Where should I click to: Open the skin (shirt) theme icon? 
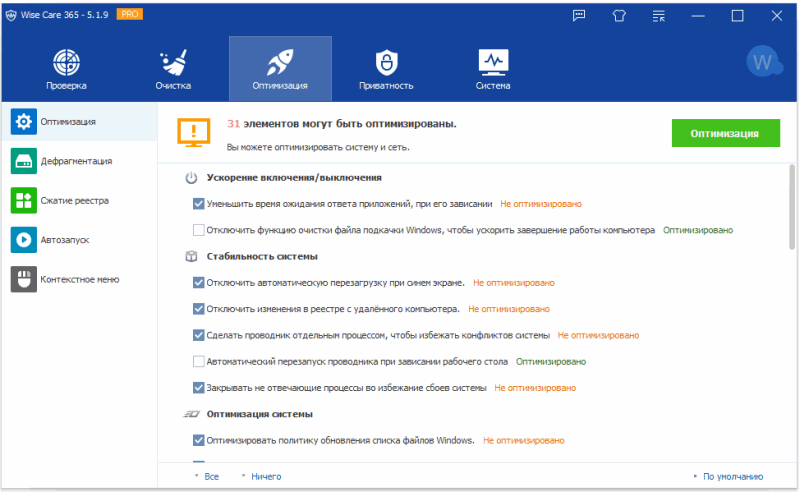point(618,15)
